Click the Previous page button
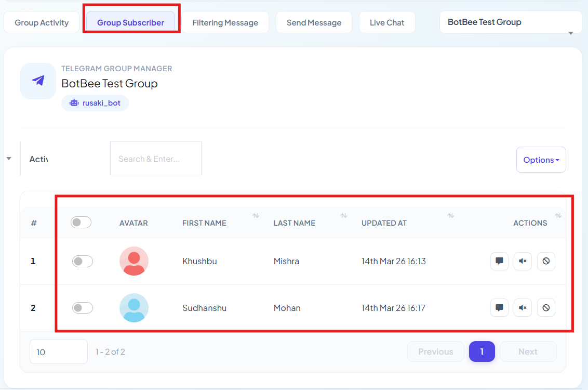This screenshot has width=588, height=390. tap(435, 352)
